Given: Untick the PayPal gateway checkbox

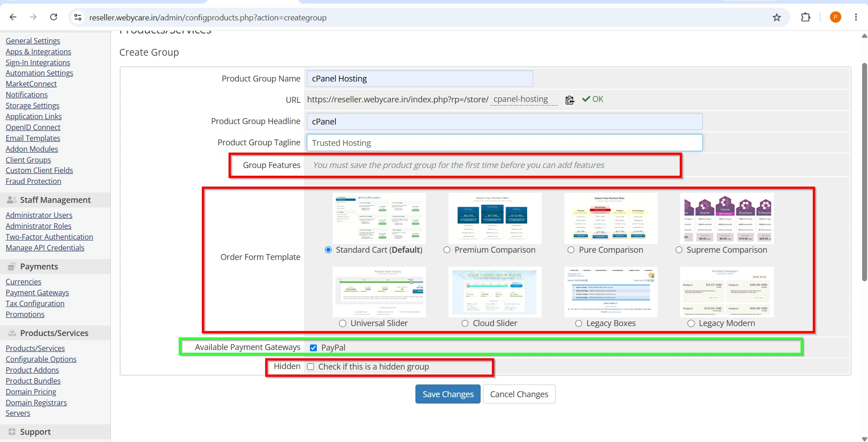Looking at the screenshot, I should pyautogui.click(x=313, y=348).
